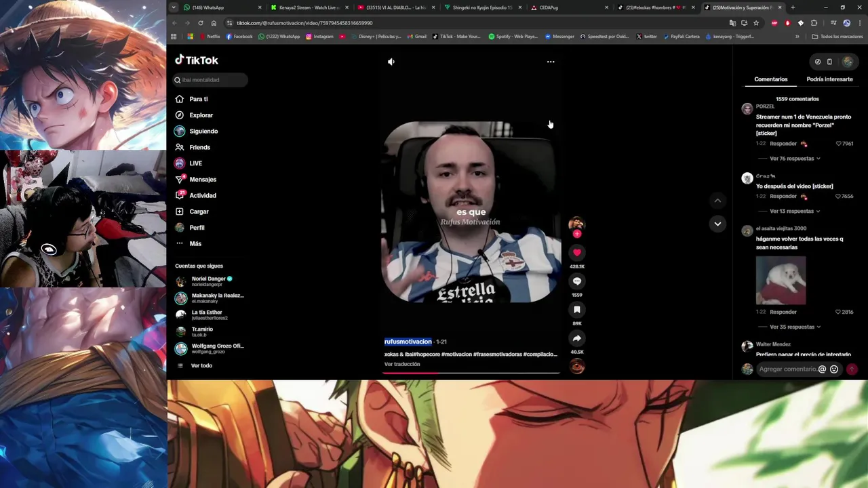Insert mention with @ icon
Viewport: 868px width, 488px height.
coord(822,369)
